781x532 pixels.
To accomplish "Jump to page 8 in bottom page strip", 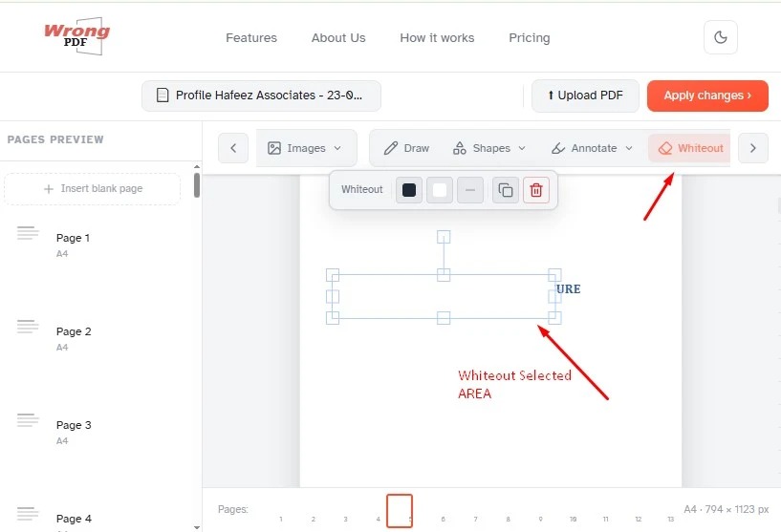I will [x=508, y=519].
